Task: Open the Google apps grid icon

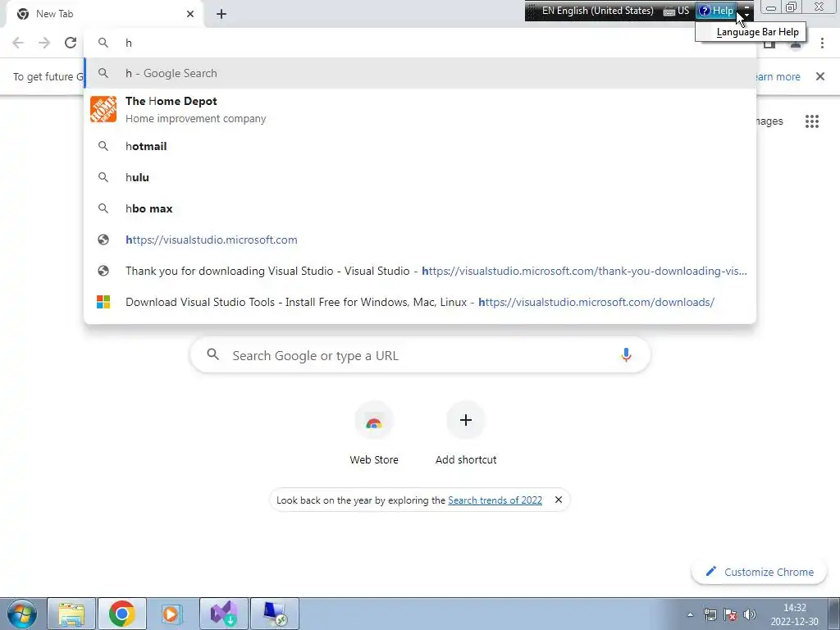Action: [x=811, y=121]
